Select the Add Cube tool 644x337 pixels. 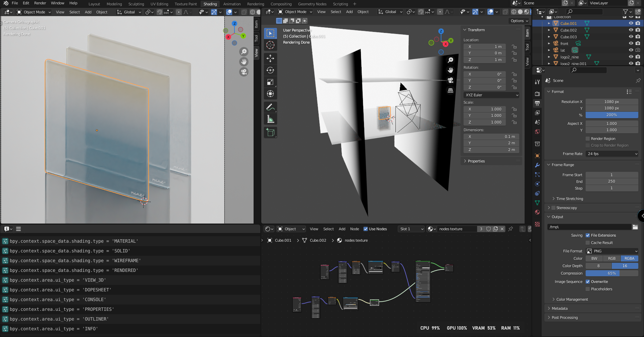click(270, 133)
